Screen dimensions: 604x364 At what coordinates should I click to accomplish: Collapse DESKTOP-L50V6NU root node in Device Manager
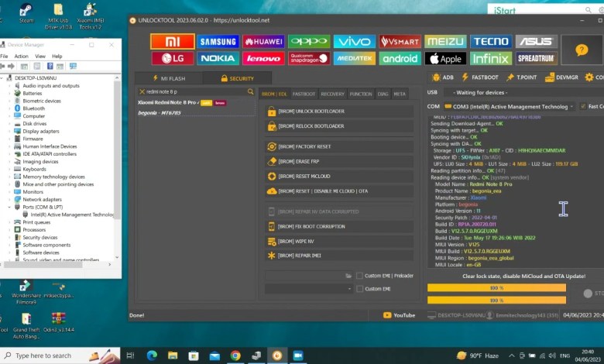coord(2,78)
